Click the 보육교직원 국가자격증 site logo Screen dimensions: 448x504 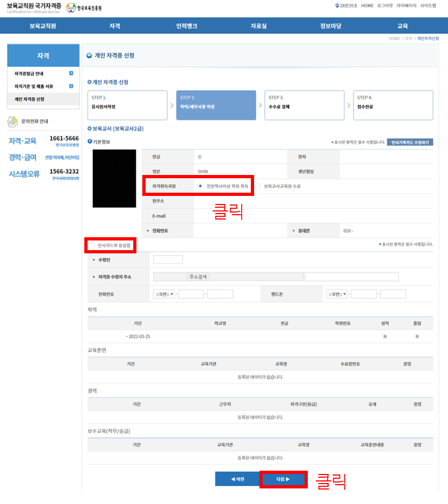pos(33,8)
